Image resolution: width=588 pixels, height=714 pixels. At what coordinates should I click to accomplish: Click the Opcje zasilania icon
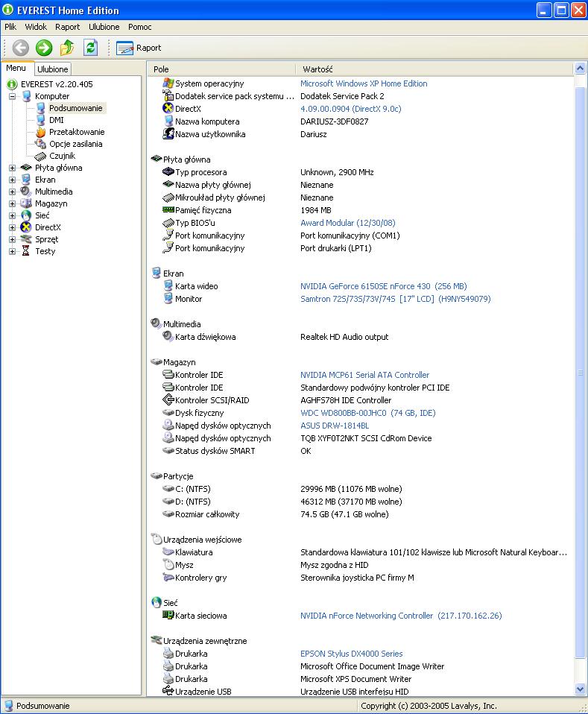tap(40, 144)
